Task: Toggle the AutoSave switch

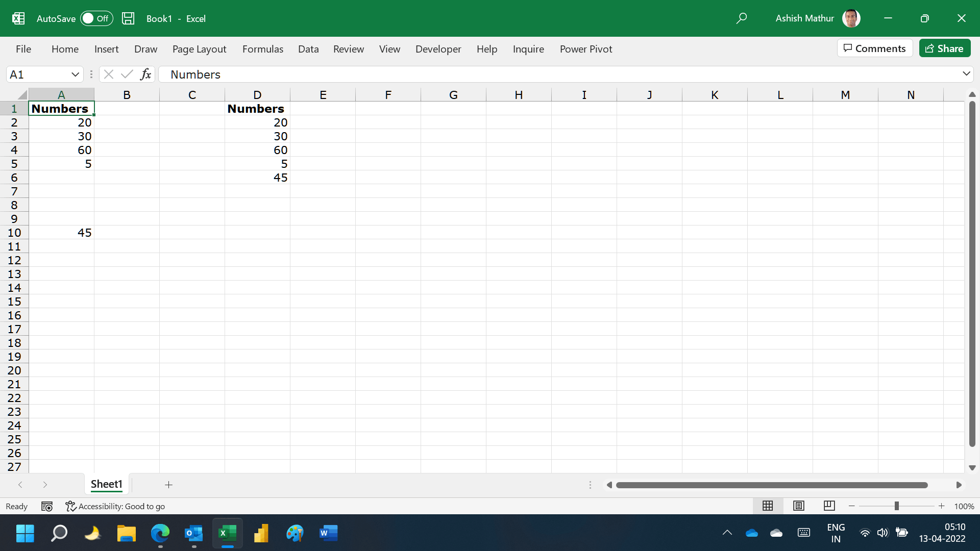Action: tap(96, 18)
